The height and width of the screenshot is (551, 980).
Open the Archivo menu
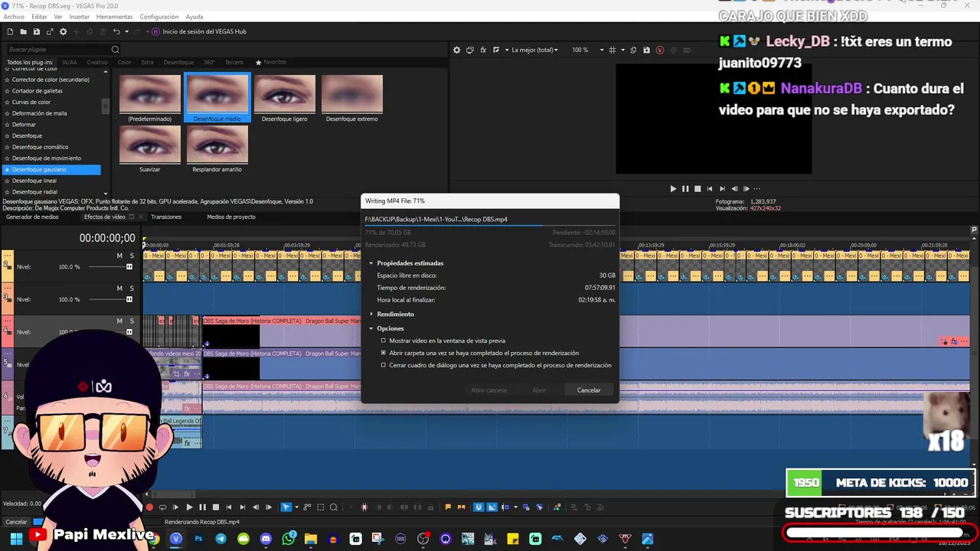tap(14, 17)
